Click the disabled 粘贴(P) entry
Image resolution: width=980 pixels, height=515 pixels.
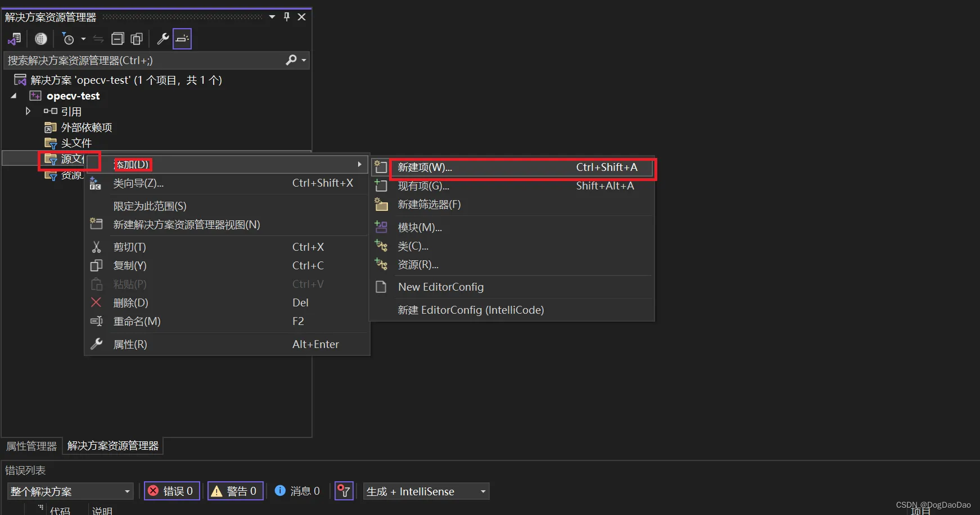[x=226, y=284]
